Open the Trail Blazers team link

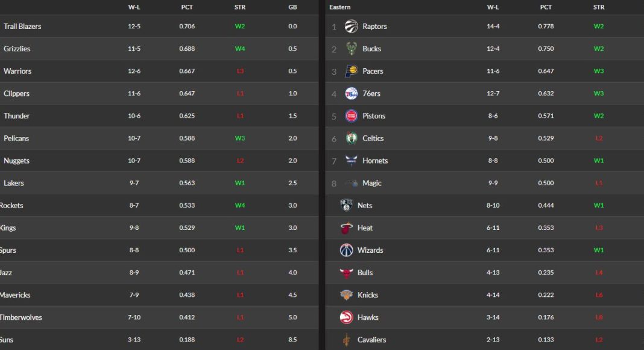pyautogui.click(x=22, y=27)
